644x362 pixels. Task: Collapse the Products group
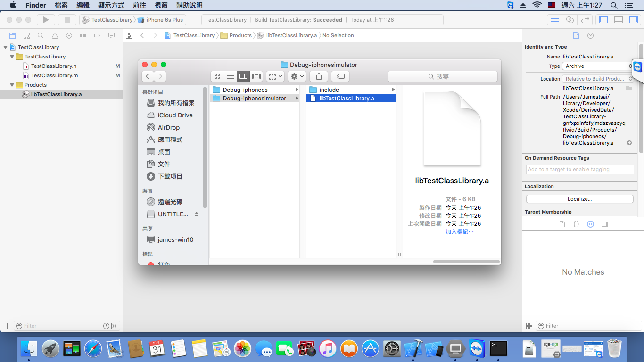click(x=12, y=85)
